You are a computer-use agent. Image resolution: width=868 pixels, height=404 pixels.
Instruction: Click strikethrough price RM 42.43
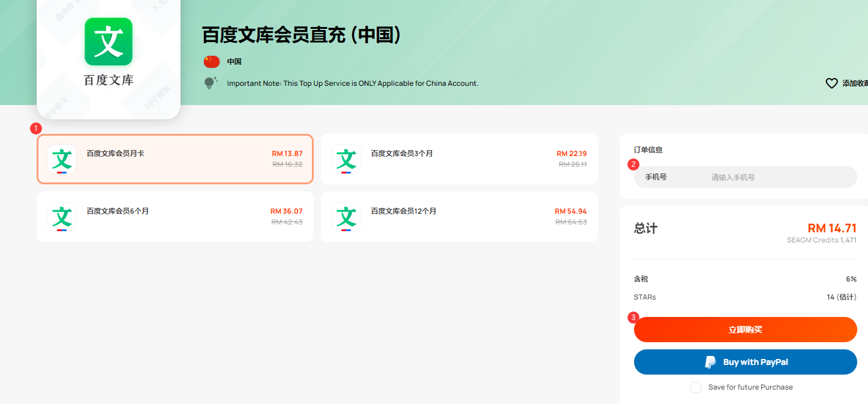(287, 222)
